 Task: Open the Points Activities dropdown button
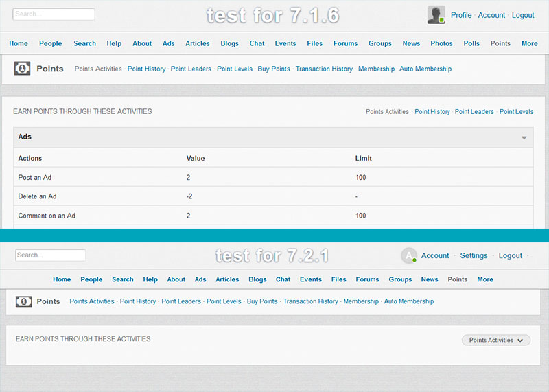point(495,340)
